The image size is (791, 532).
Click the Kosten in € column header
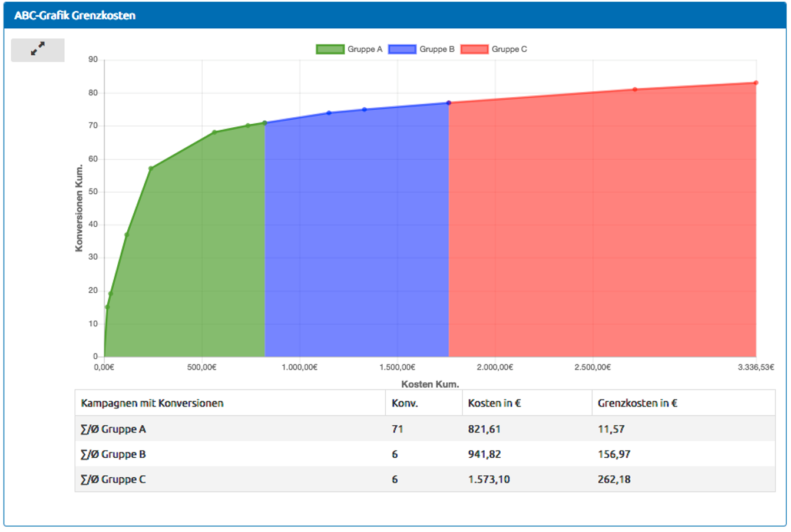[x=494, y=404]
